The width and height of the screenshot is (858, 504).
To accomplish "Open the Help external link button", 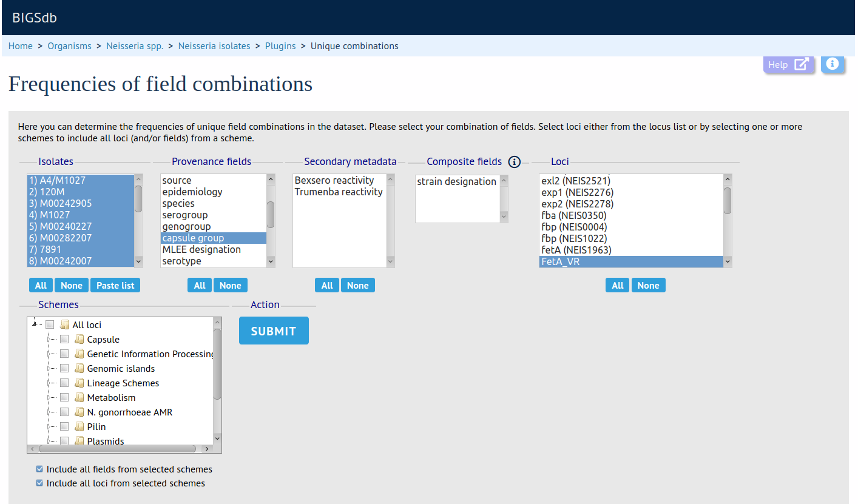I will point(788,65).
